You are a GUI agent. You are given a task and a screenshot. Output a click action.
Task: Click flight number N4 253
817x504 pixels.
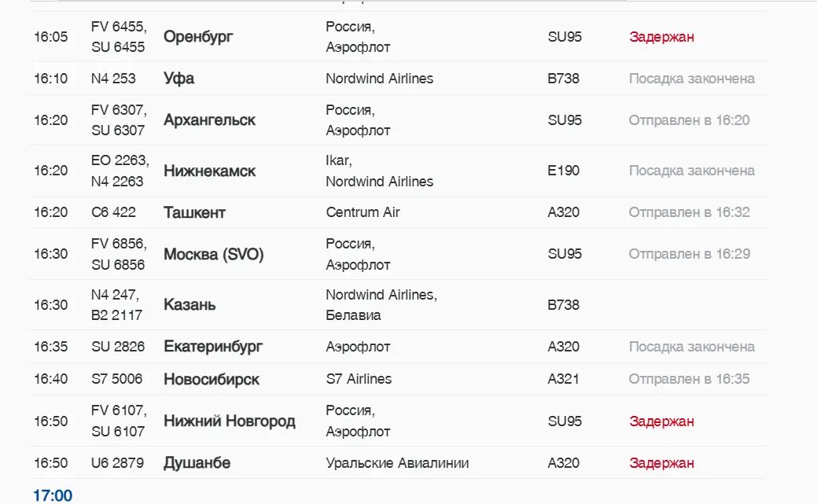pos(113,79)
